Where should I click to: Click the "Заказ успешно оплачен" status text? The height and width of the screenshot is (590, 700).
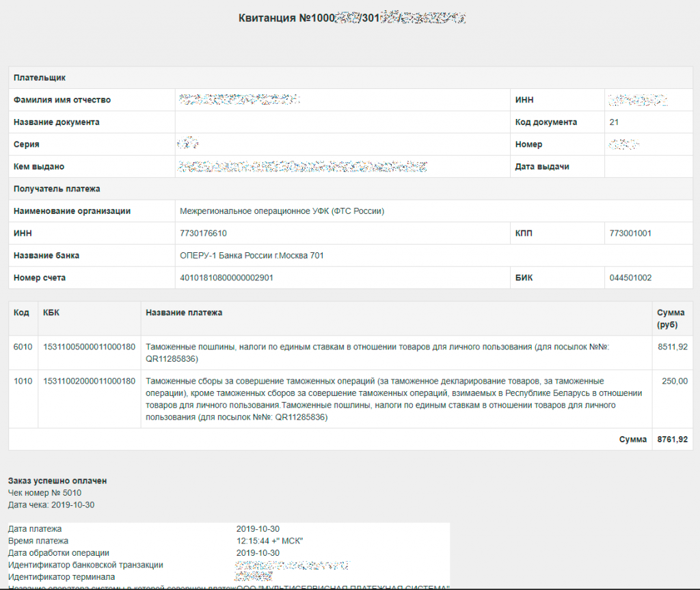pyautogui.click(x=57, y=481)
